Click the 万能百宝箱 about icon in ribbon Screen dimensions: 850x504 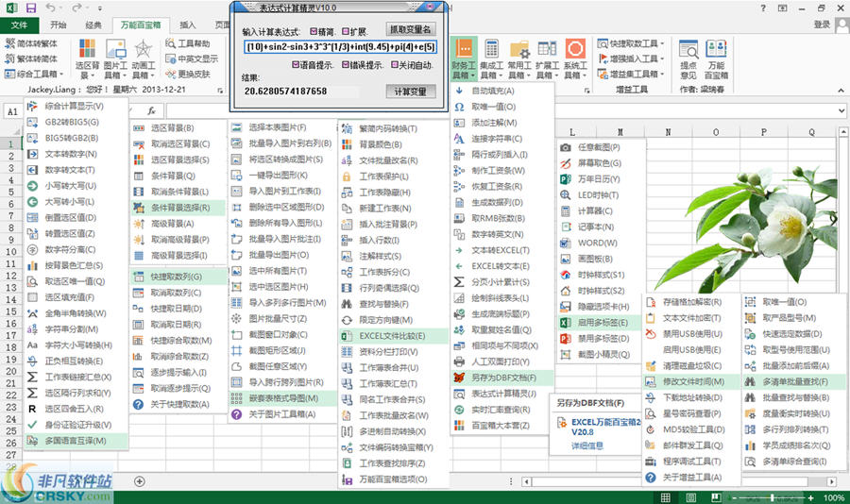[x=716, y=49]
